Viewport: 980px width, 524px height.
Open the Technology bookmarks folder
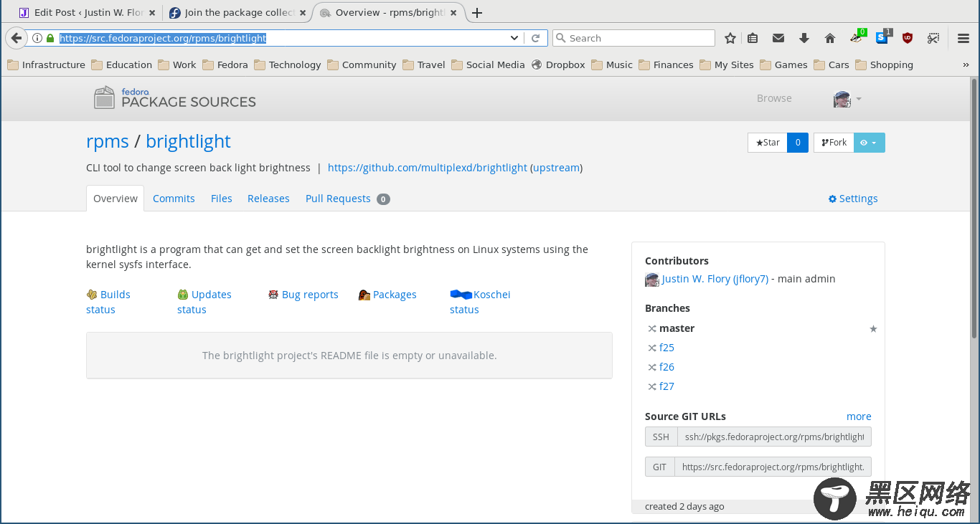[x=288, y=65]
